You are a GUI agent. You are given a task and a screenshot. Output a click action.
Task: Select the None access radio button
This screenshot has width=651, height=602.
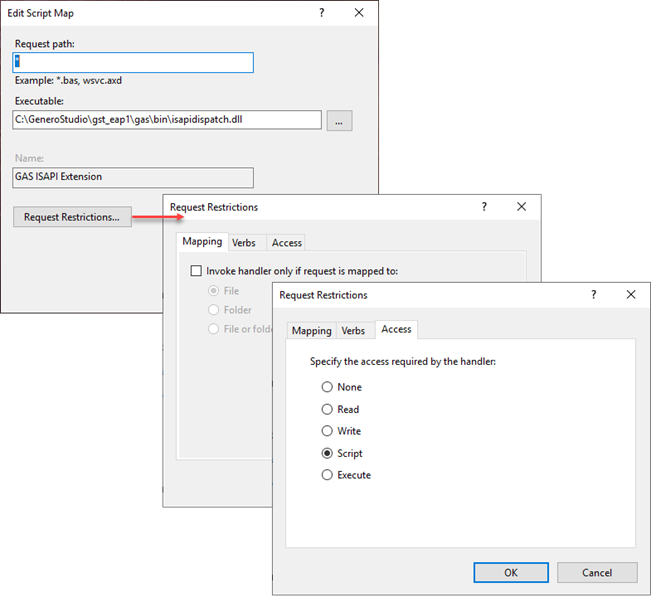327,387
